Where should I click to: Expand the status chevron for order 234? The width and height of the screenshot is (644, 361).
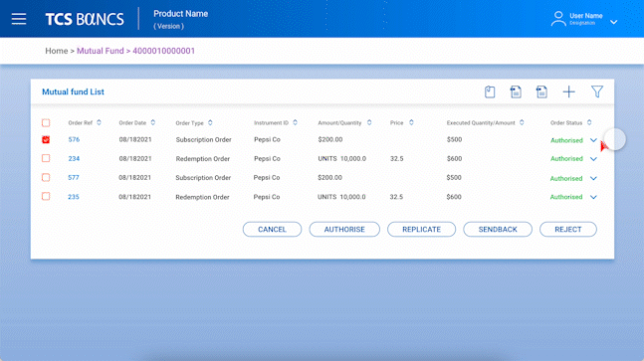tap(593, 159)
